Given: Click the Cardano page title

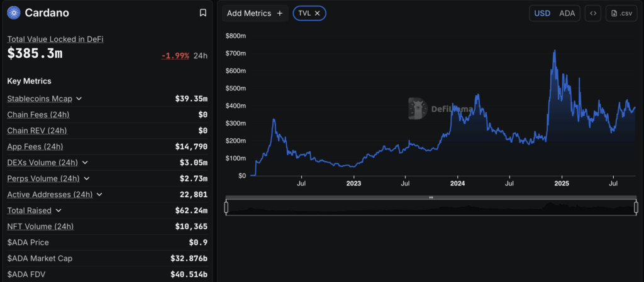Looking at the screenshot, I should point(47,13).
